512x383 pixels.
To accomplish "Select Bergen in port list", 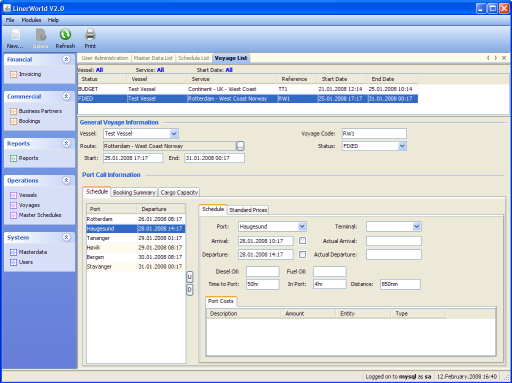I will [x=135, y=257].
